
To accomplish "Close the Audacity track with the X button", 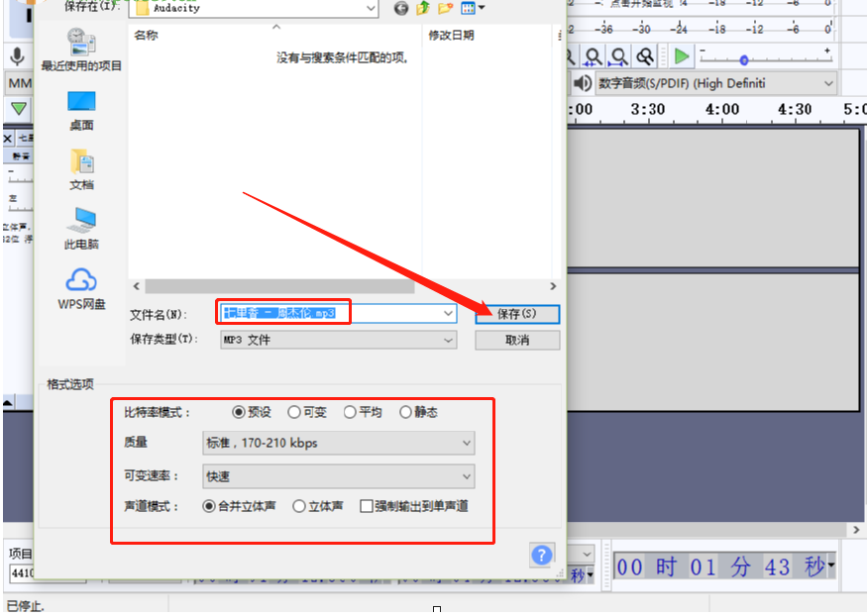I will click(x=8, y=138).
